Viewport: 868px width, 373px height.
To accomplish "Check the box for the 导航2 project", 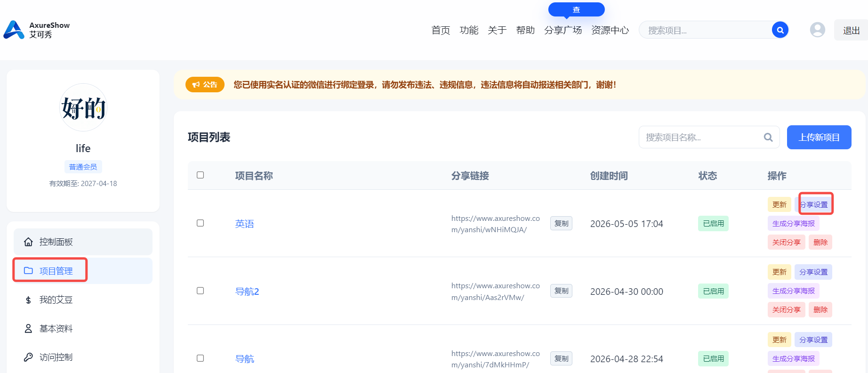I will point(200,291).
